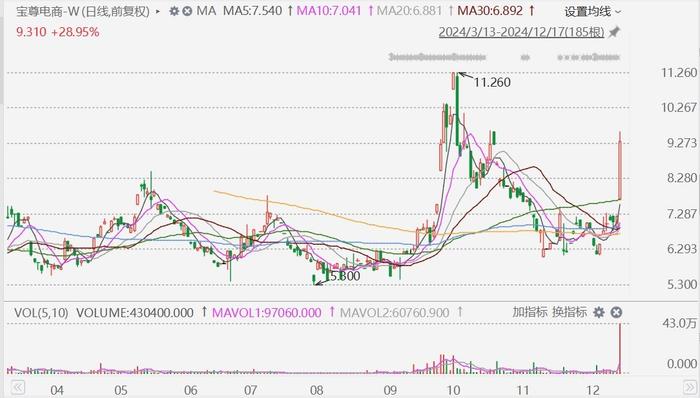Click MAVOL1:97060.000 value

tap(267, 312)
